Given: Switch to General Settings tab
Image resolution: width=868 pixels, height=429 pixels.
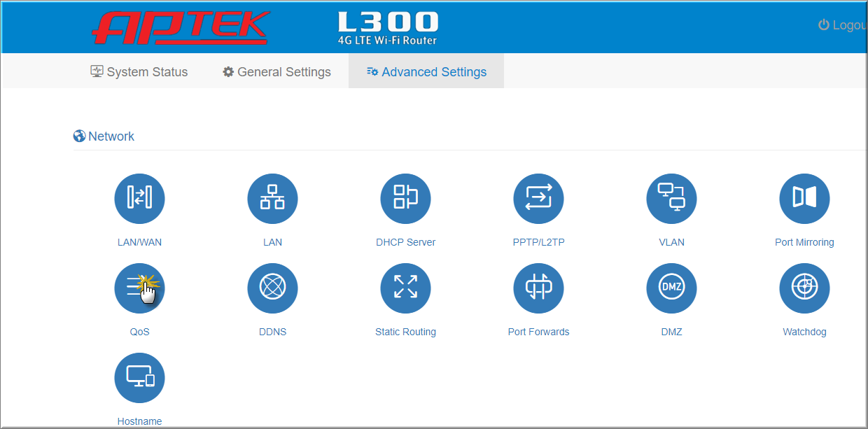Looking at the screenshot, I should tap(276, 71).
